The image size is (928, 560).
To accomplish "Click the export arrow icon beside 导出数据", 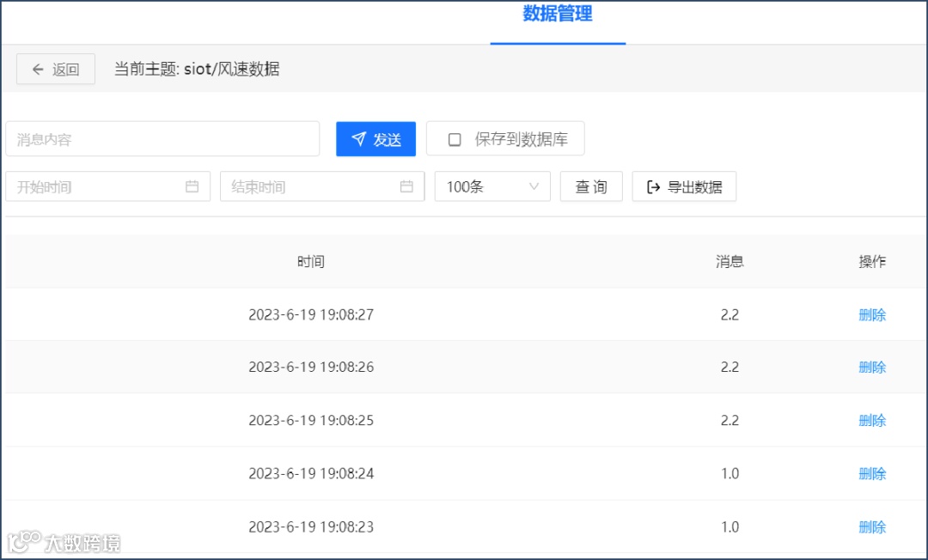I will point(653,187).
